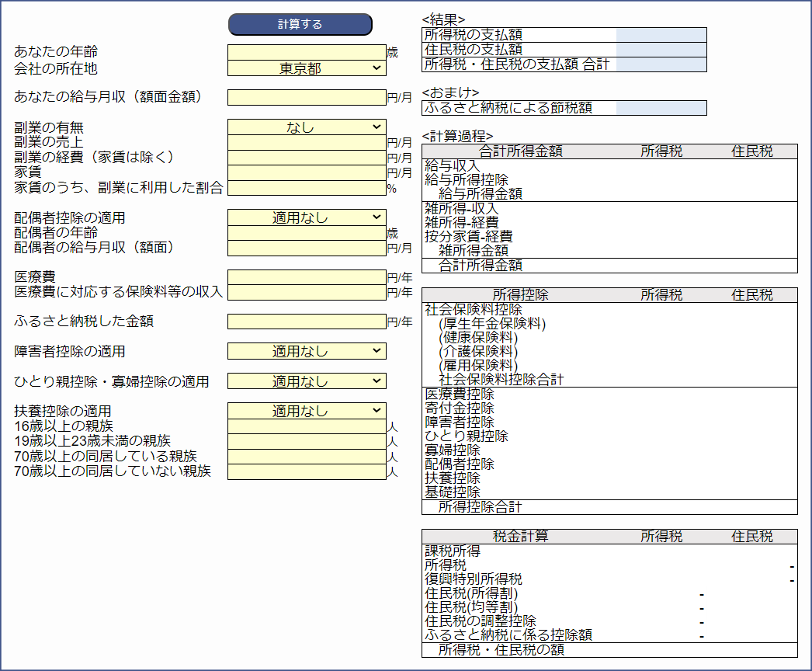Image resolution: width=812 pixels, height=671 pixels.
Task: Click the 所得税・住民税の額 row label
Action: point(501,650)
